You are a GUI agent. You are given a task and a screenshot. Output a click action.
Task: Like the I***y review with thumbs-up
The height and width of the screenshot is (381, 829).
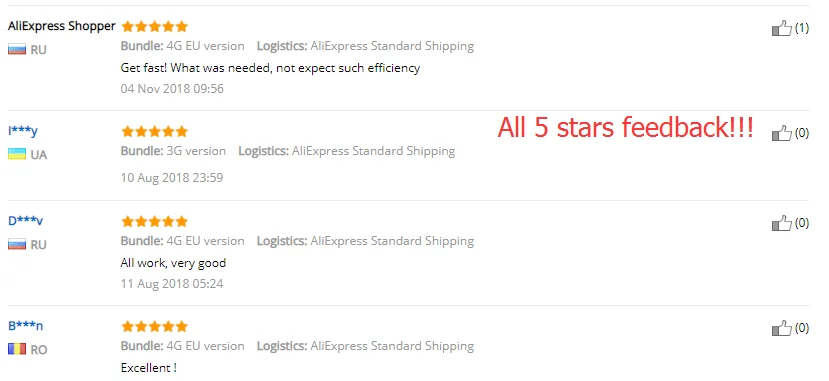click(x=782, y=133)
